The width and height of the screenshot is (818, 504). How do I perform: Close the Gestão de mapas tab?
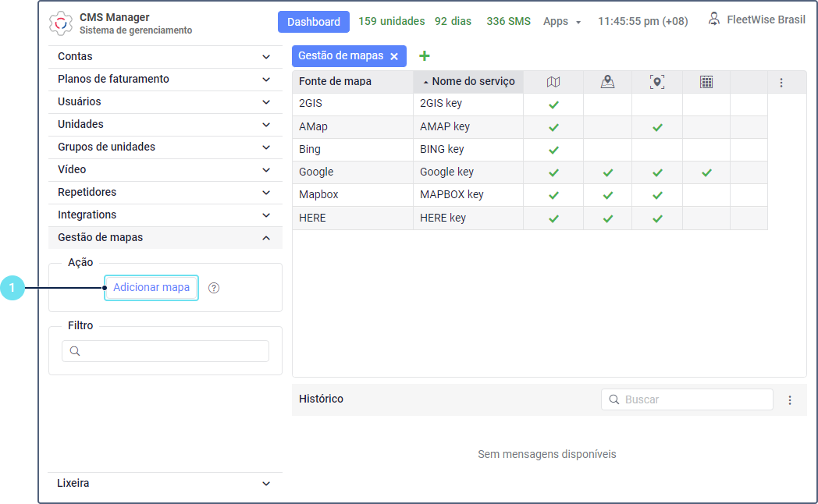tap(394, 56)
